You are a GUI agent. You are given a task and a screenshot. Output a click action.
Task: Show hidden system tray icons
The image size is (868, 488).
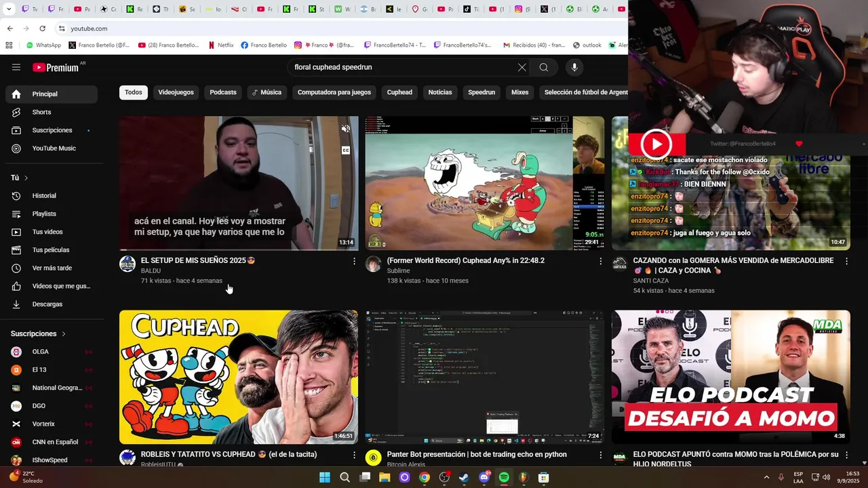766,477
